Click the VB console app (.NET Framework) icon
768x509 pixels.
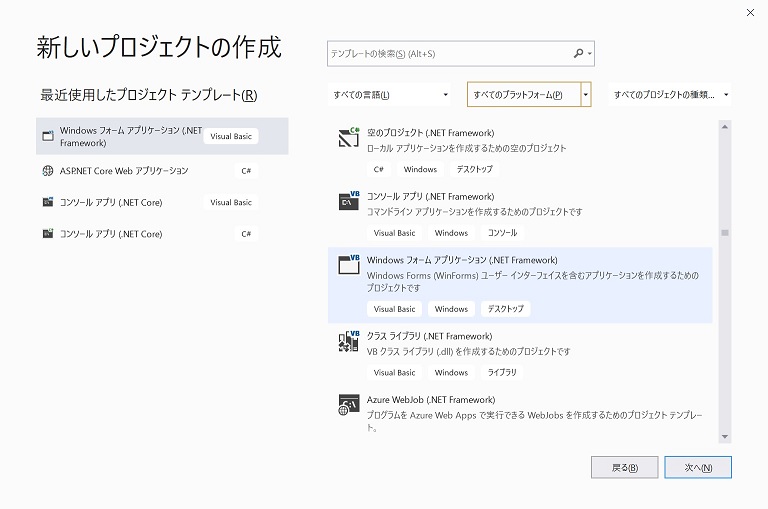click(349, 201)
